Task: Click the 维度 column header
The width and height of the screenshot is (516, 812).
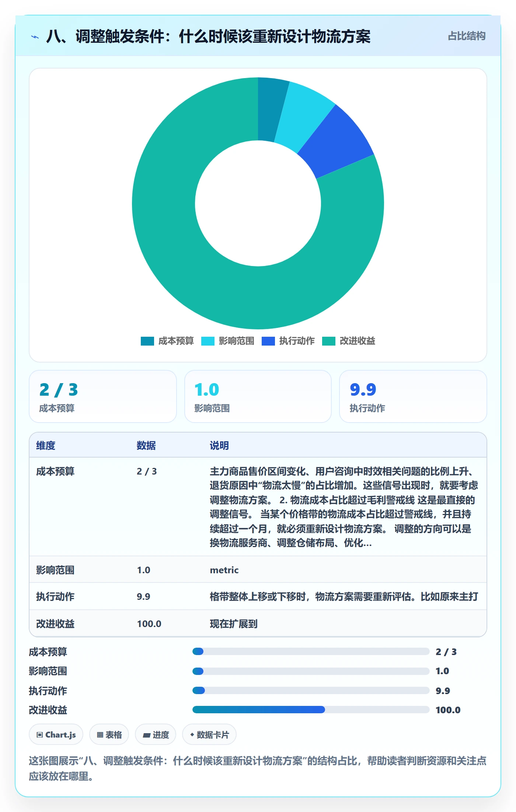Action: (x=46, y=445)
